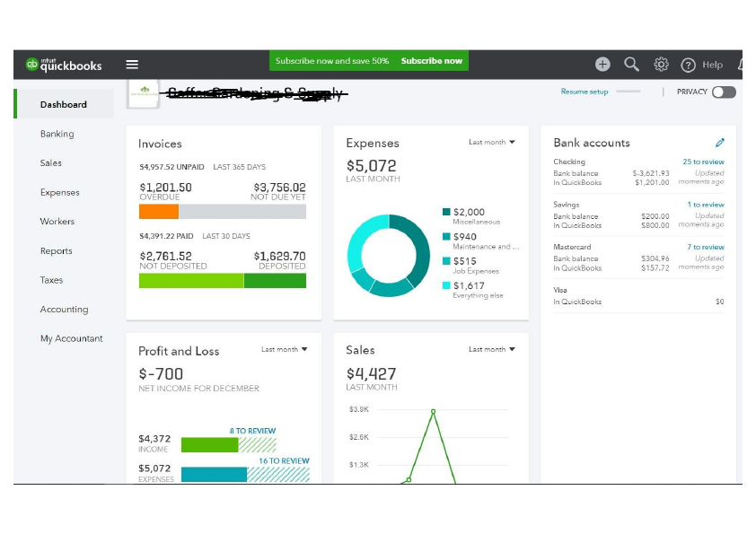The height and width of the screenshot is (534, 756).
Task: Click the sales chart peak point
Action: pos(433,412)
